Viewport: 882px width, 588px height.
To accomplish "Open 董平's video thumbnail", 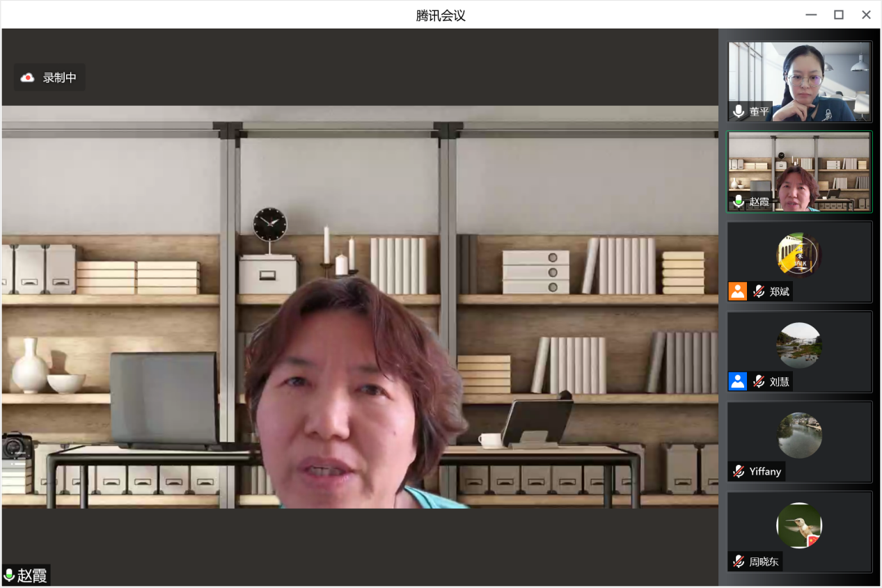I will 799,81.
